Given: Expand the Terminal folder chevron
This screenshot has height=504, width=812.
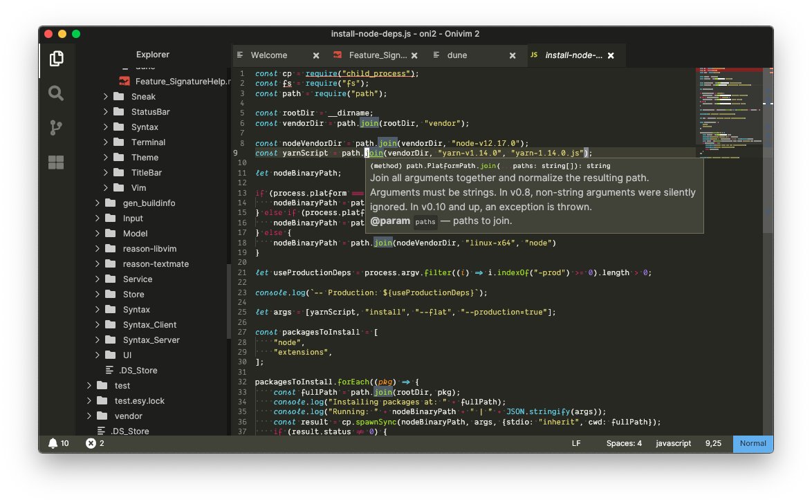Looking at the screenshot, I should 106,142.
